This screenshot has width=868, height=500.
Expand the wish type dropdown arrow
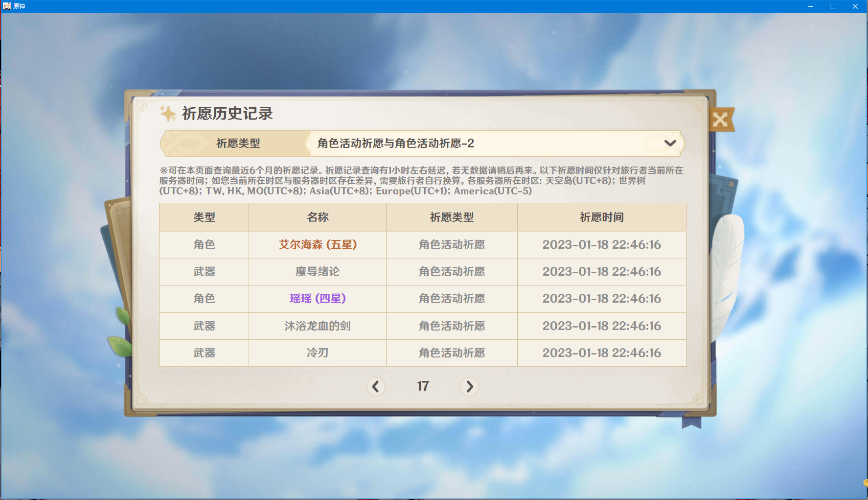click(670, 143)
